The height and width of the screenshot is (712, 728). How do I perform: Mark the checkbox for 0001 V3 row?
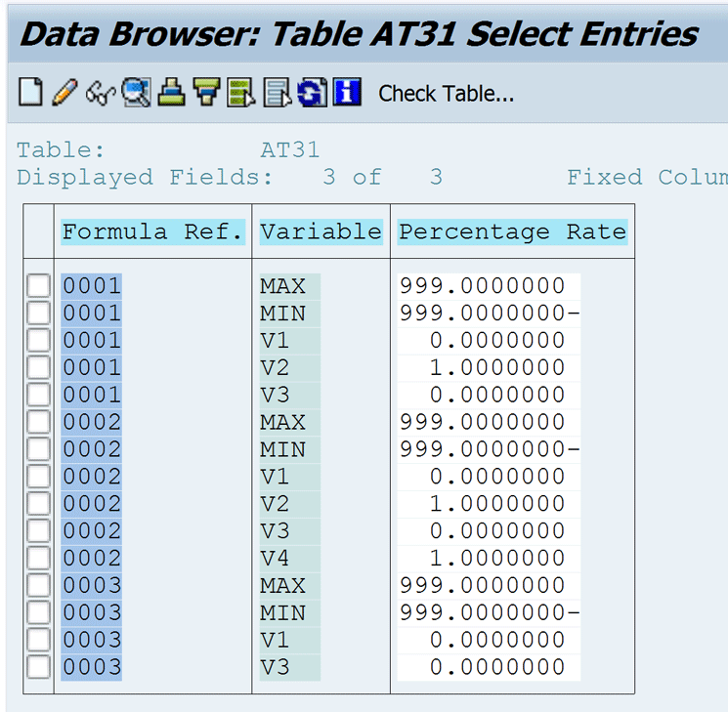pos(38,395)
